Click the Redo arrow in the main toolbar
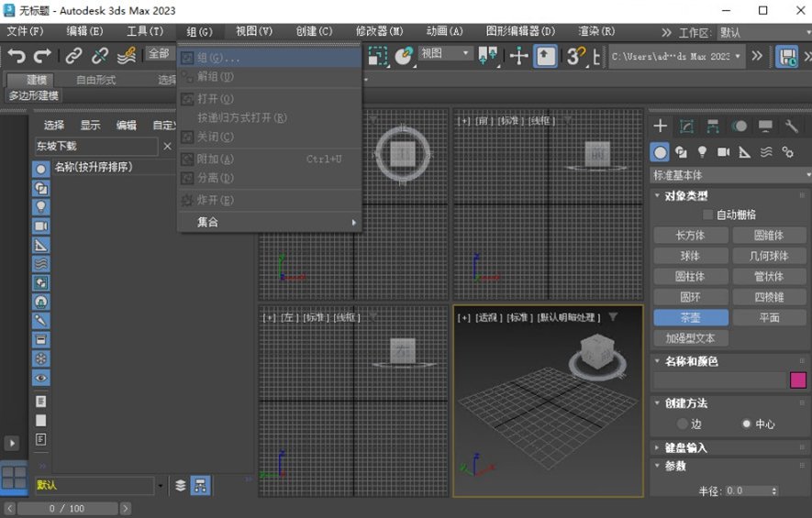The width and height of the screenshot is (812, 518). point(42,56)
